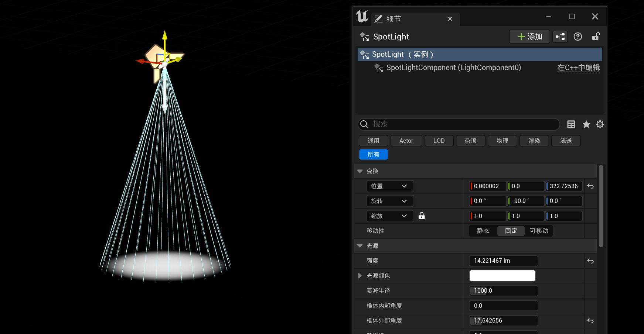Image resolution: width=644 pixels, height=334 pixels.
Task: Click the Blueprint/C++ add script icon
Action: (x=560, y=37)
